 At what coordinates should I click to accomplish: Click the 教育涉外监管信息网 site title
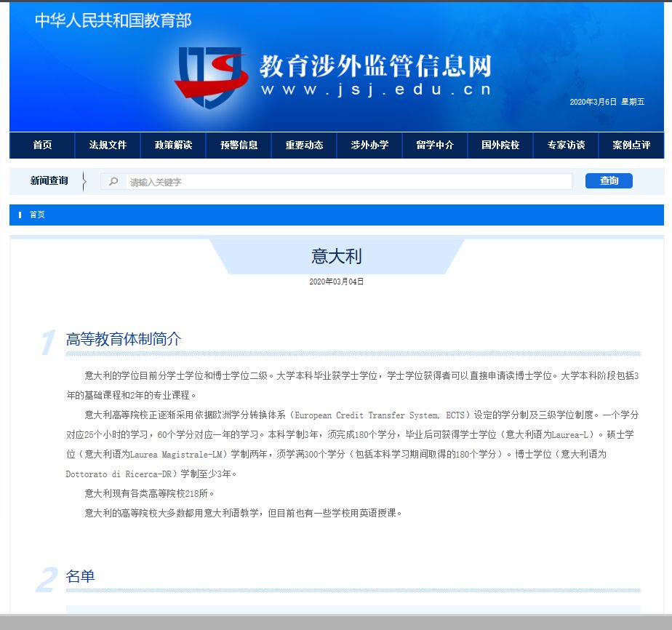pos(375,66)
